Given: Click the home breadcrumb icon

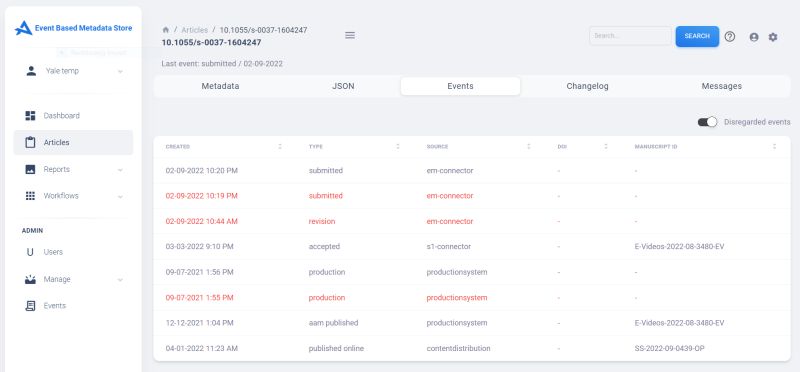Looking at the screenshot, I should pyautogui.click(x=165, y=30).
